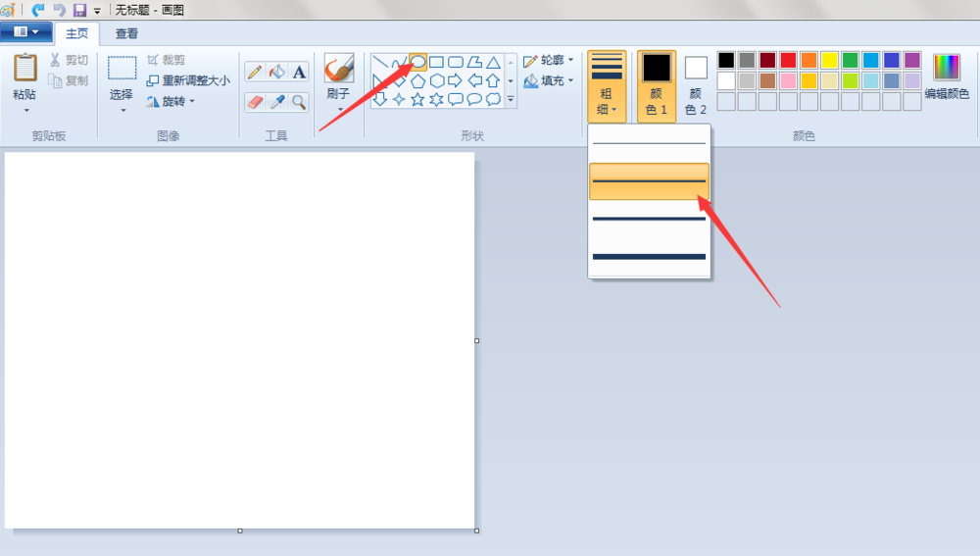The height and width of the screenshot is (556, 980).
Task: Select the Text tool marked A
Action: (x=299, y=72)
